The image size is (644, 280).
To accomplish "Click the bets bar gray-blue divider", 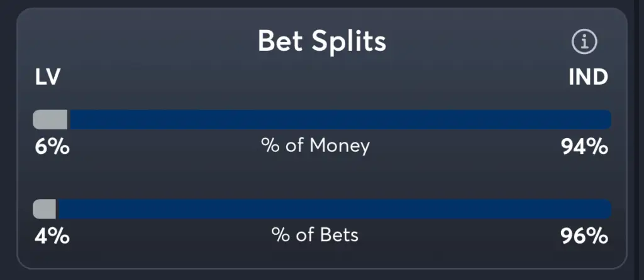I will coord(56,209).
